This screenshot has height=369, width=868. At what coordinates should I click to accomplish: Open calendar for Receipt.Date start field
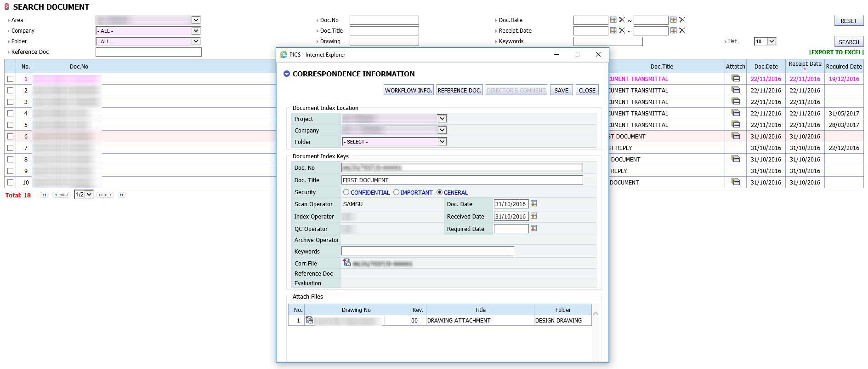[613, 30]
